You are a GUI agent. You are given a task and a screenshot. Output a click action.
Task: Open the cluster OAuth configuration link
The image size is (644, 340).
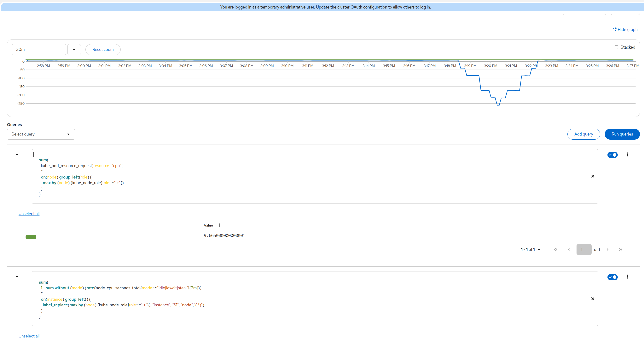pos(362,7)
